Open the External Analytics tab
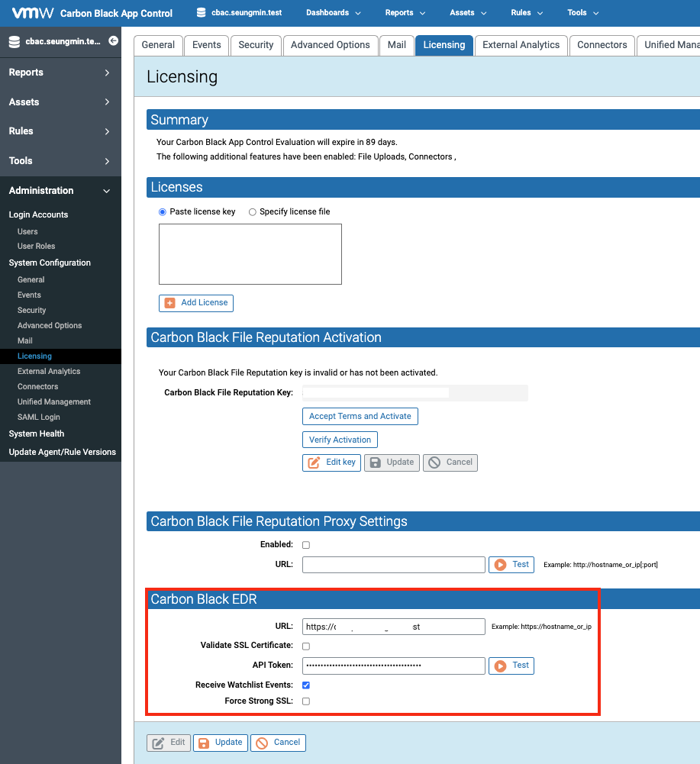 [521, 45]
